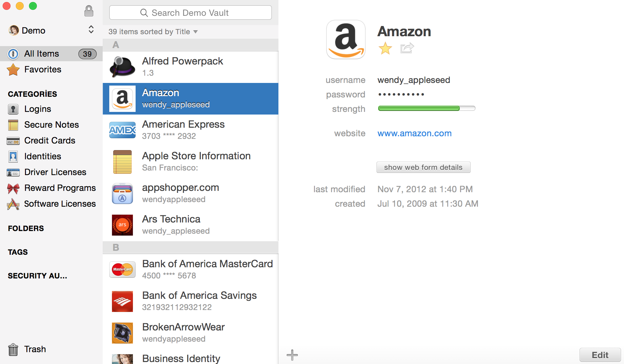Select All Items in the sidebar
The height and width of the screenshot is (364, 624).
[x=41, y=54]
